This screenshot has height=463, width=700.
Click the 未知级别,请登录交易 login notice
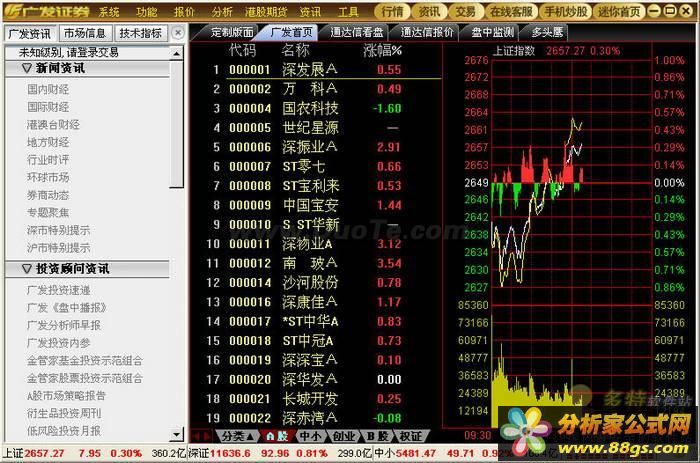click(68, 53)
